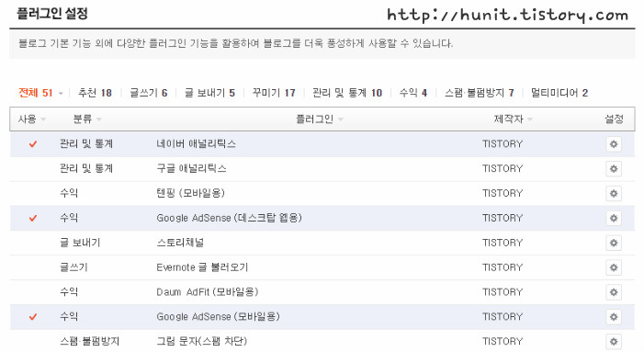Viewport: 644px width, 352px height.
Task: Switch to the 글쓰기 6 tab
Action: 148,93
